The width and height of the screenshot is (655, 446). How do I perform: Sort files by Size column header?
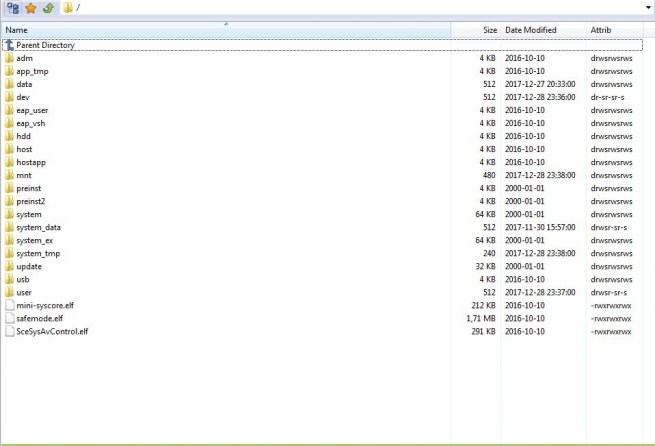[489, 30]
